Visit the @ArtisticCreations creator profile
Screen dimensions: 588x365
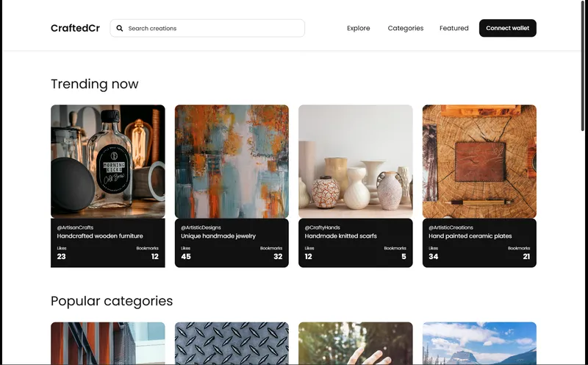tap(451, 227)
